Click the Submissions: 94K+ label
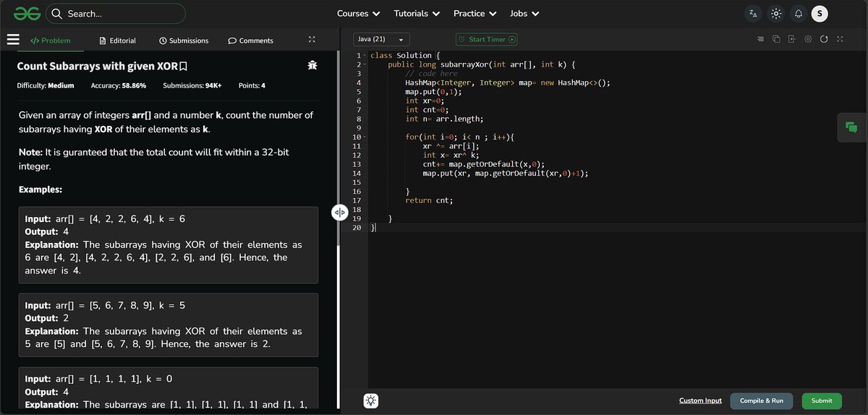Image resolution: width=868 pixels, height=415 pixels. [x=192, y=85]
